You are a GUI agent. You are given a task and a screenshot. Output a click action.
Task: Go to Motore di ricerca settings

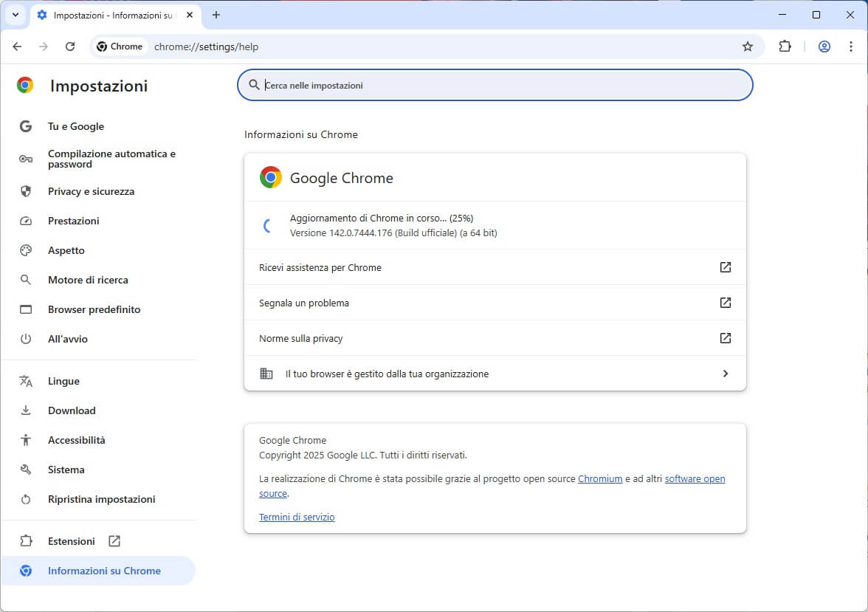88,280
